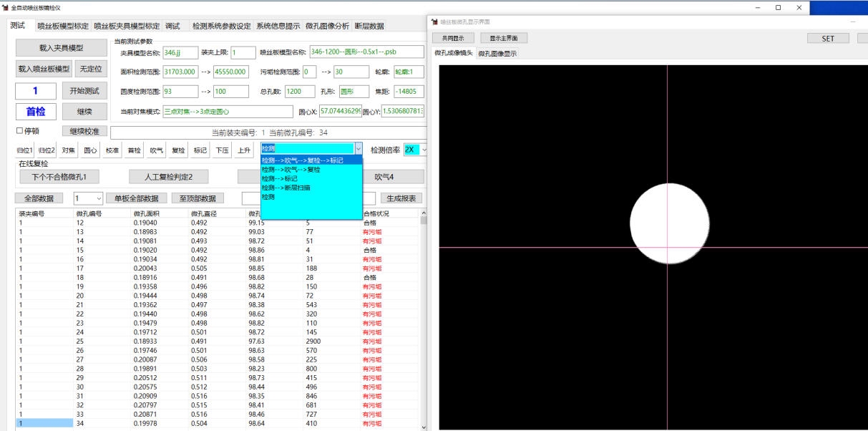The image size is (868, 431).
Task: Click the 圆心 toolbar button
Action: coord(90,150)
